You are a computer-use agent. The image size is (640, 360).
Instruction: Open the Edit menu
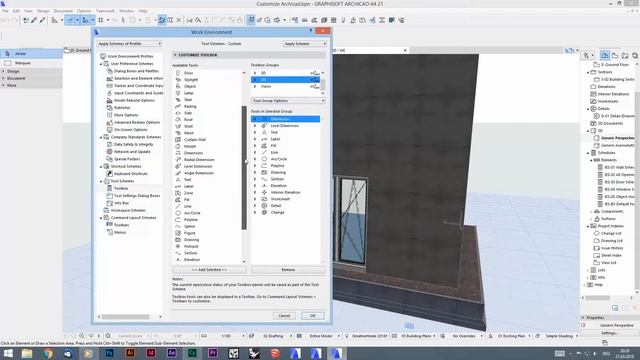pyautogui.click(x=16, y=11)
